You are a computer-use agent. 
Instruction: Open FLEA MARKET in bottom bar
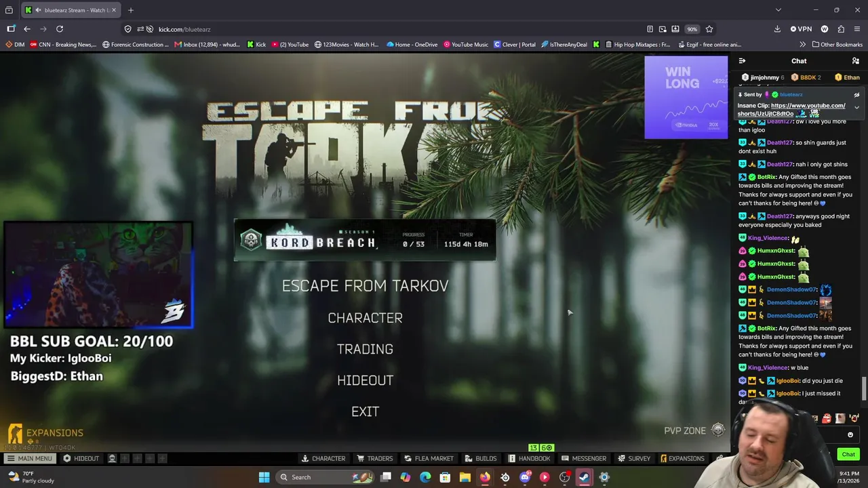tap(429, 458)
